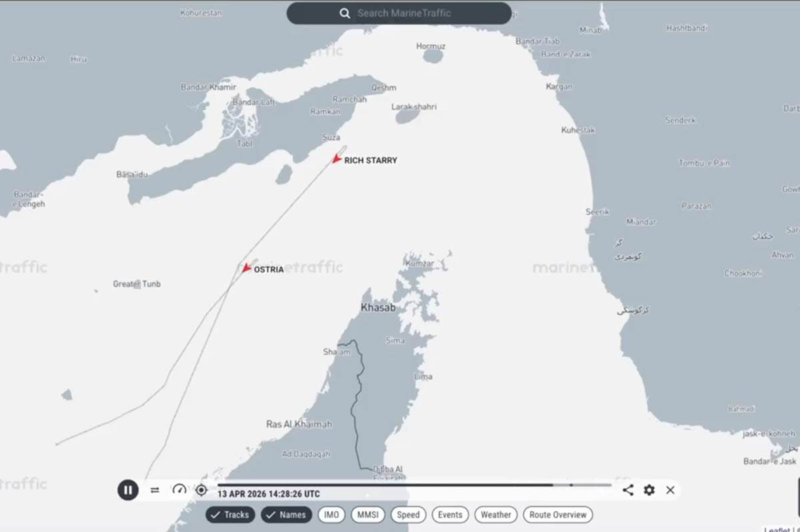Open the playback speed gauge
The width and height of the screenshot is (800, 532).
(x=179, y=490)
